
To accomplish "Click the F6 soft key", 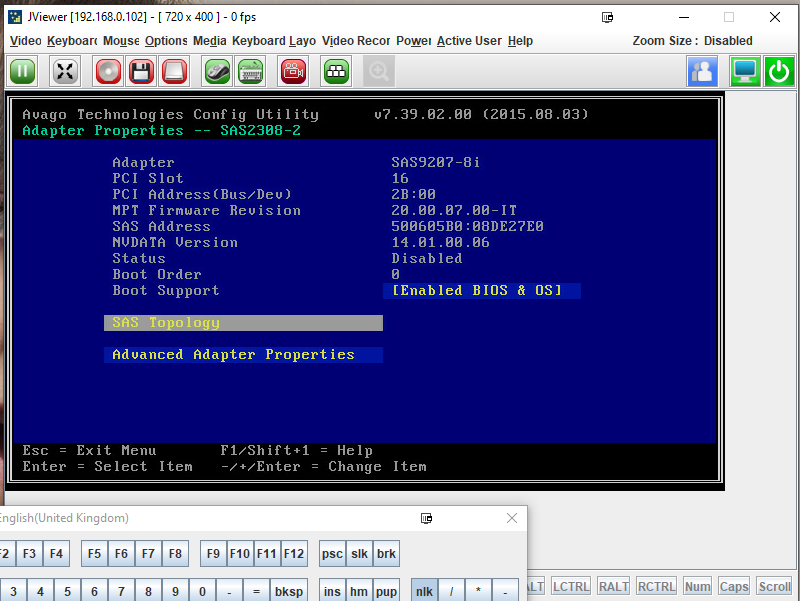I will click(121, 554).
